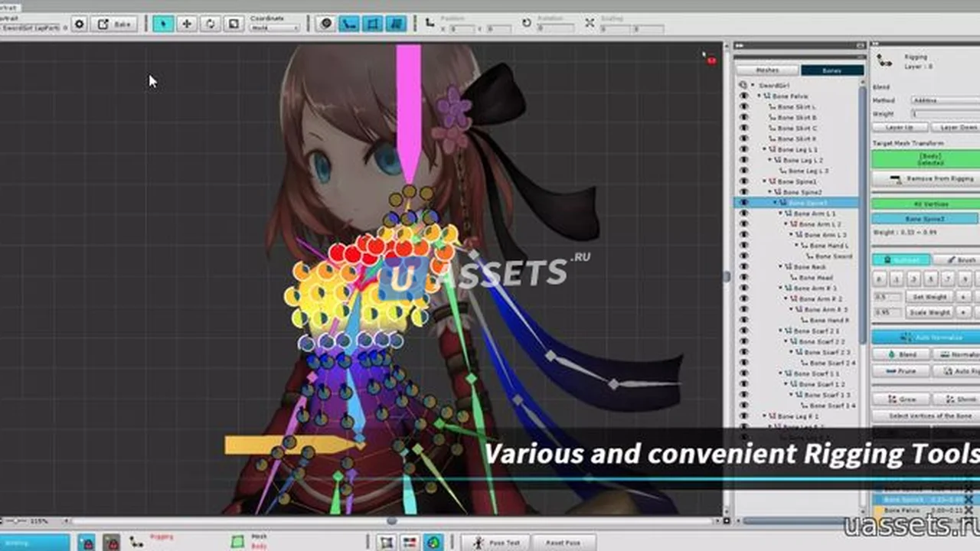The height and width of the screenshot is (551, 980).
Task: Hide Bone Skirt L with its eye icon
Action: tap(743, 107)
